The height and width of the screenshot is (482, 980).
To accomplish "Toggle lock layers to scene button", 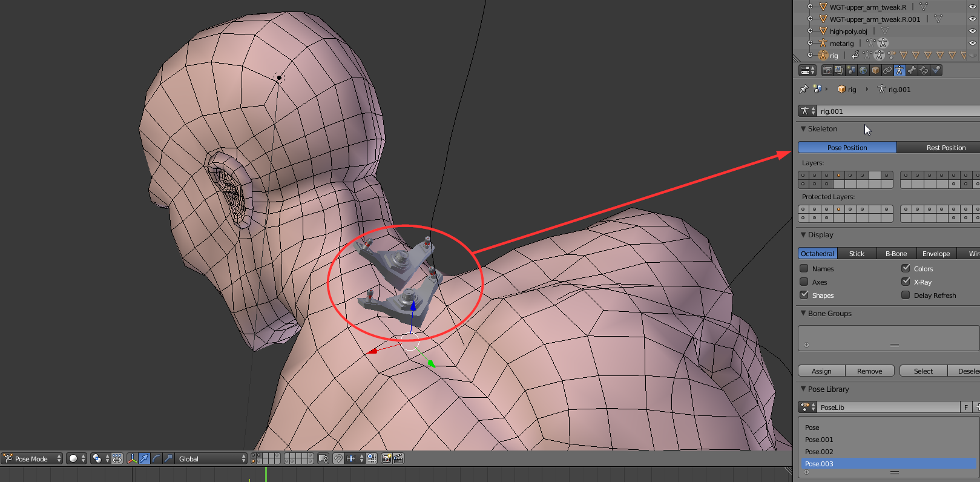I will [323, 458].
